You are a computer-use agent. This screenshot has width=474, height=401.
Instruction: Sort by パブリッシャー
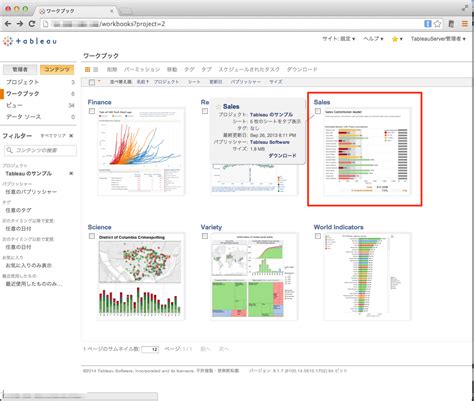coord(246,82)
